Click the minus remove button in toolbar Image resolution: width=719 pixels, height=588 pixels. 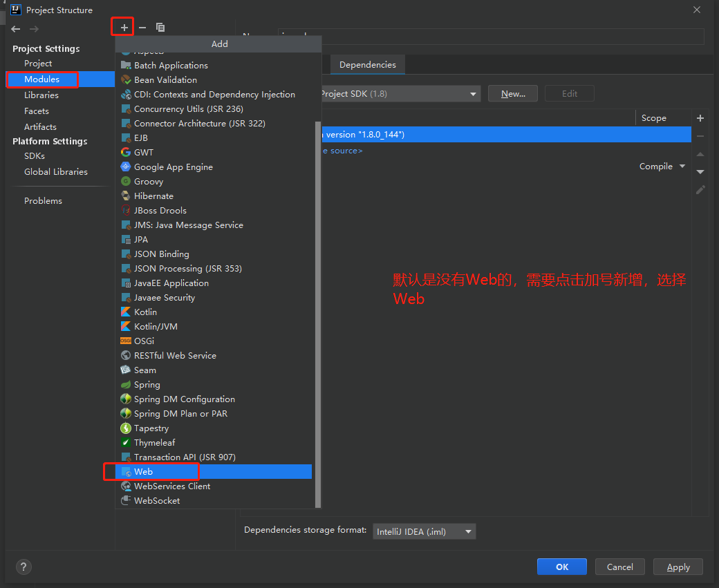[142, 28]
